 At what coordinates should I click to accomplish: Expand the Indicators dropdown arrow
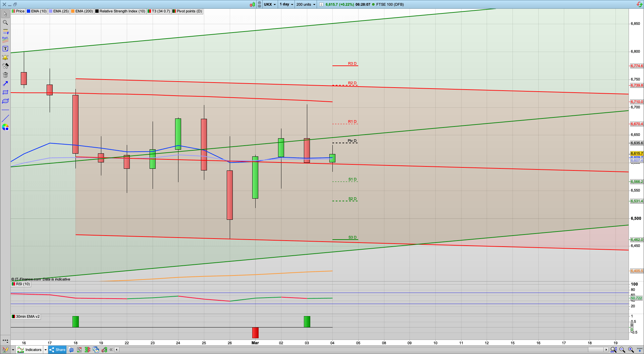[x=46, y=350]
